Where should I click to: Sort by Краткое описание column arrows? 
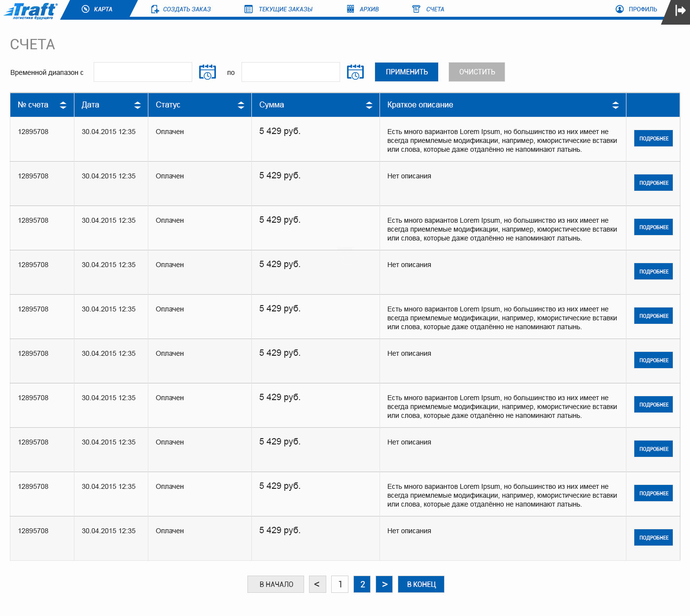[616, 105]
